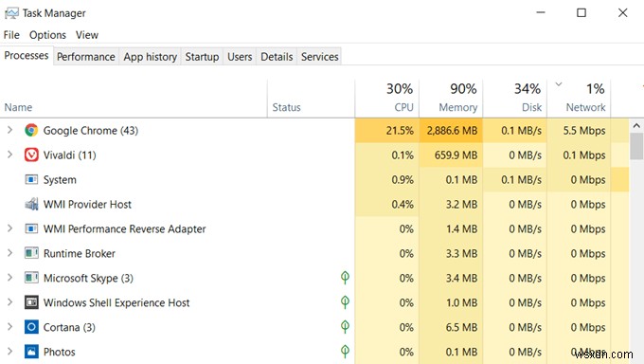This screenshot has width=644, height=364.
Task: Sort by the Status column header
Action: [x=311, y=99]
